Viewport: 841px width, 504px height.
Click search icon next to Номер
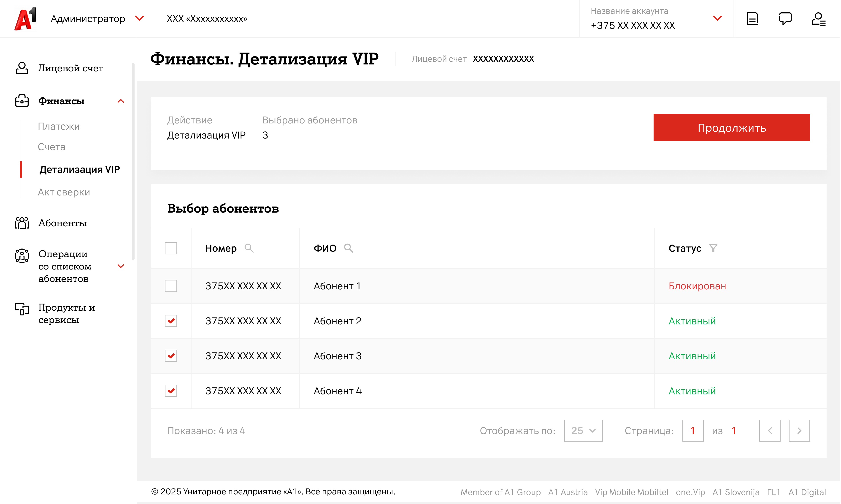pos(249,248)
